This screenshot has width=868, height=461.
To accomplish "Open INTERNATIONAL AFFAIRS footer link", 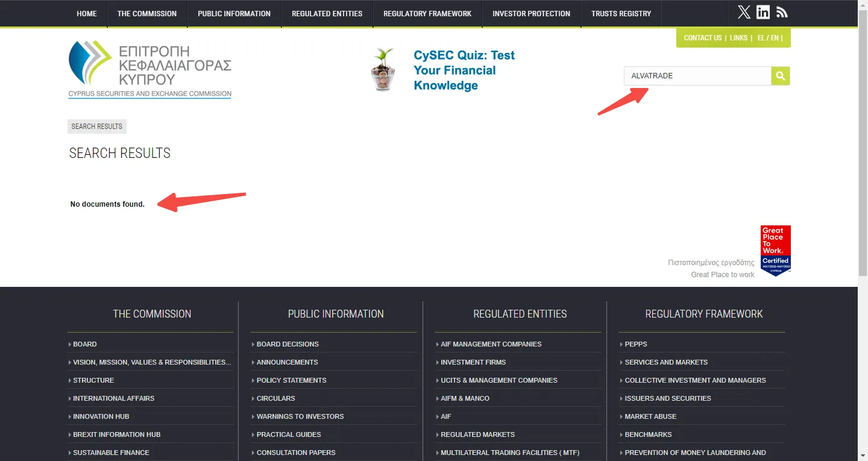I will (x=114, y=398).
